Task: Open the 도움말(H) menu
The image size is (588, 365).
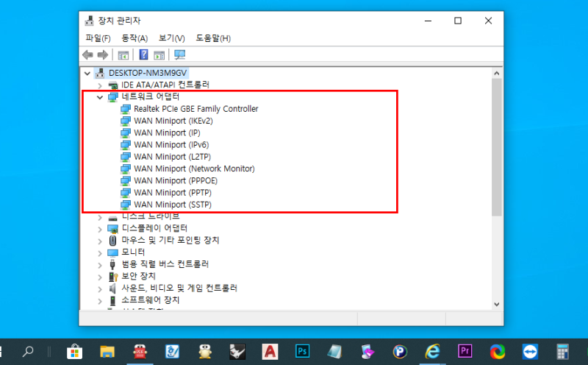Action: (213, 38)
